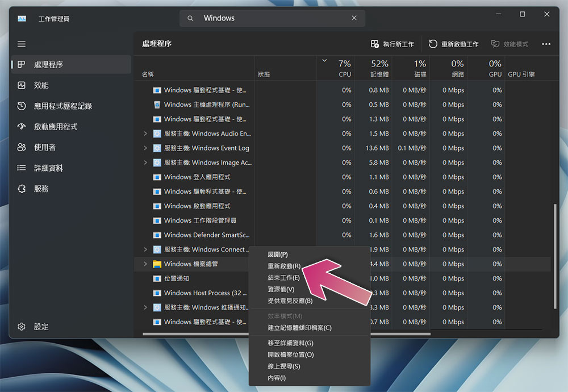Click the icon of 位置通知 process
Viewport: 568px width, 392px height.
tap(157, 278)
